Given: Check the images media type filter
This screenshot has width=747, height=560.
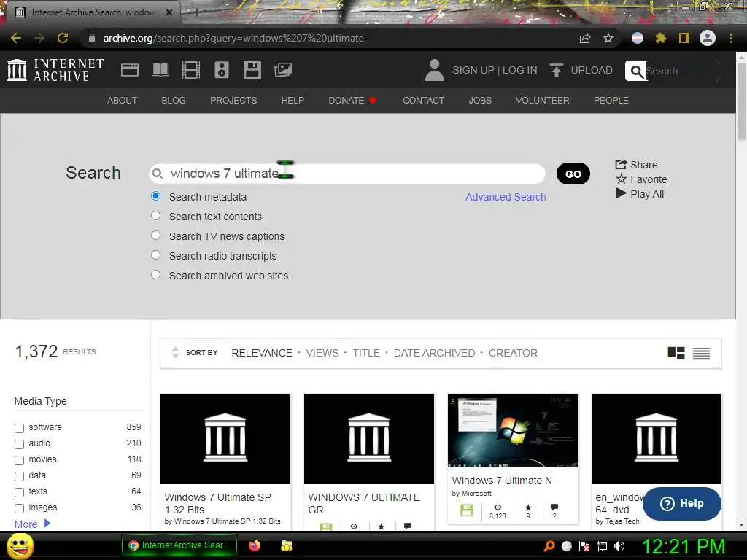Looking at the screenshot, I should point(19,508).
